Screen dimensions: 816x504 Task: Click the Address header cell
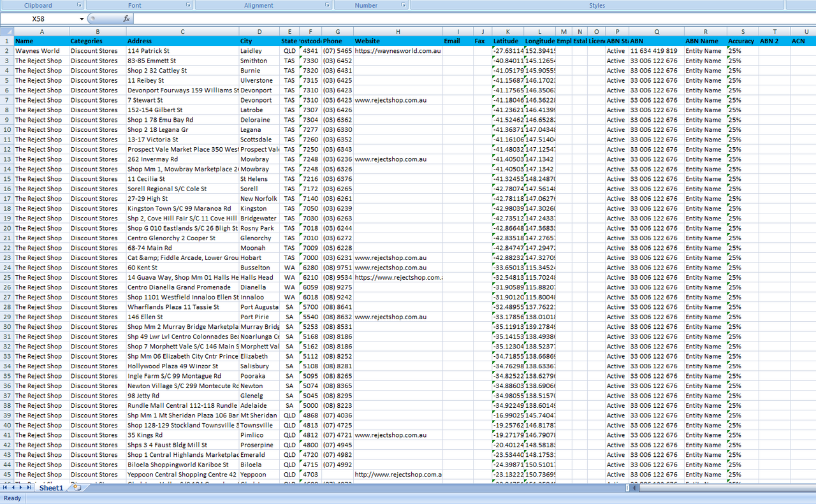coord(182,41)
